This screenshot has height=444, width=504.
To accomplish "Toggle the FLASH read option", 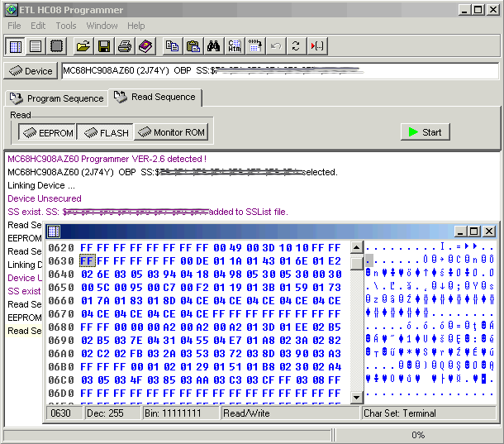I will [106, 132].
